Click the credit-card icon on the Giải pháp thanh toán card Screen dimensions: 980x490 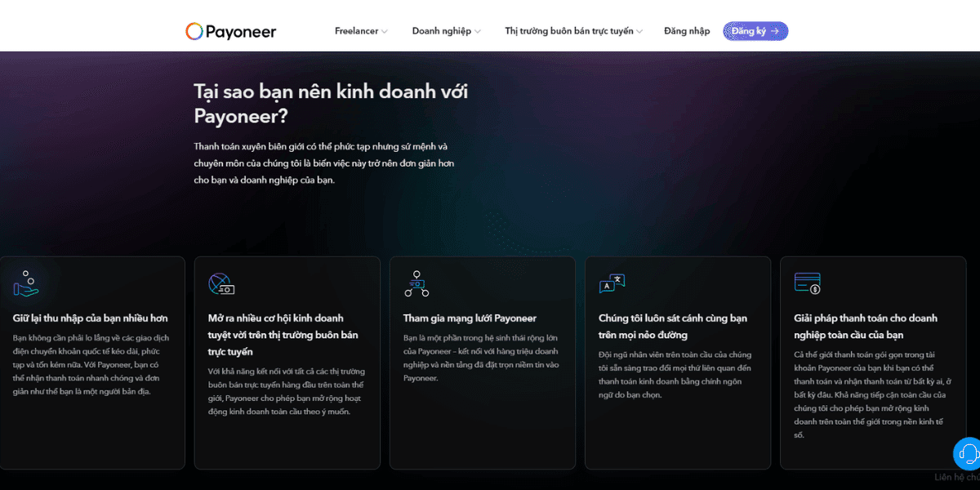point(807,283)
